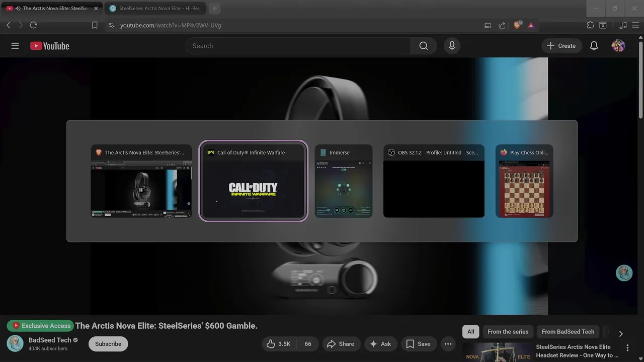Open the account avatar menu
644x362 pixels.
coord(618,46)
